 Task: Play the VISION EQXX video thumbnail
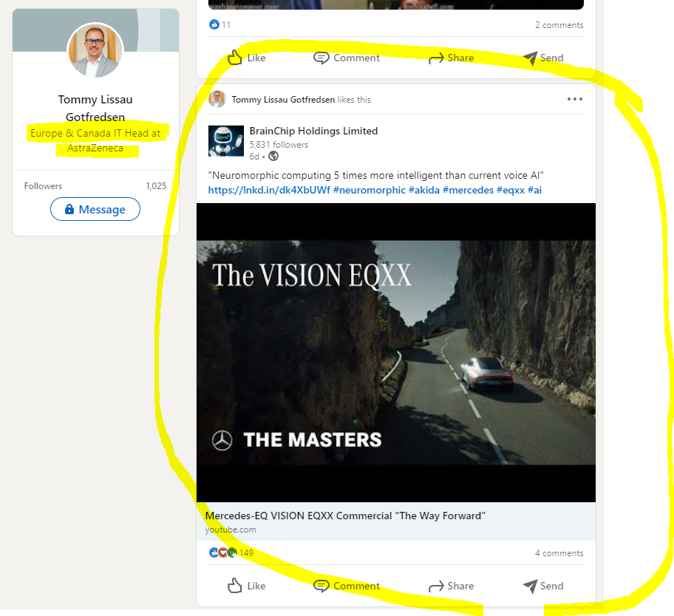pyautogui.click(x=396, y=352)
